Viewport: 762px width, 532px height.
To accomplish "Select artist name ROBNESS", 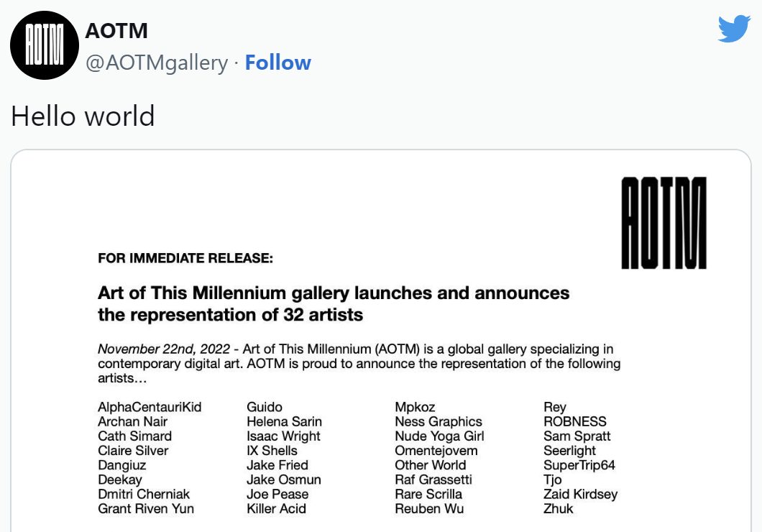I will click(575, 421).
